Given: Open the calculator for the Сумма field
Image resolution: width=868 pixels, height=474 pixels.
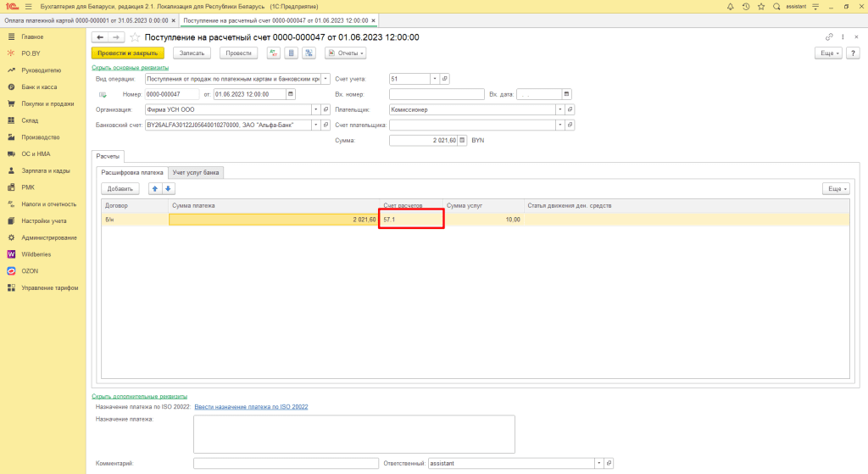Looking at the screenshot, I should coord(463,140).
